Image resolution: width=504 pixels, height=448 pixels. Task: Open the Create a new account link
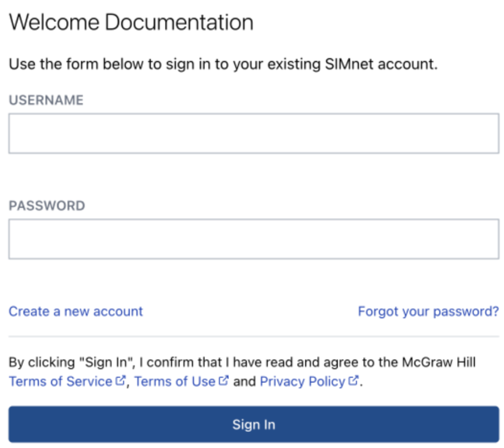coord(76,312)
